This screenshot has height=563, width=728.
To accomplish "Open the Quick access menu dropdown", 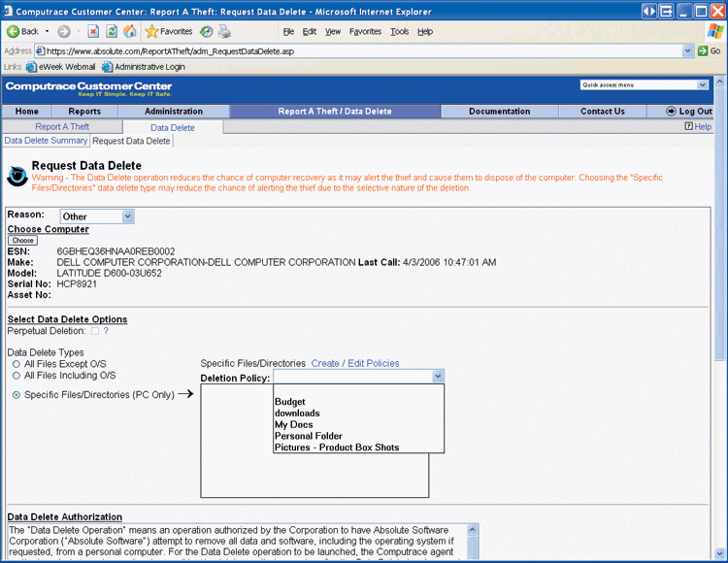I will (703, 85).
